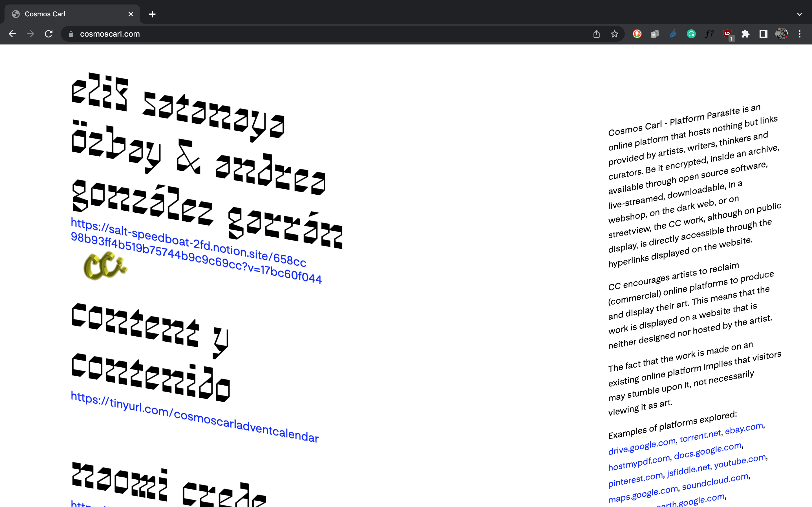Open a new tab

(152, 14)
